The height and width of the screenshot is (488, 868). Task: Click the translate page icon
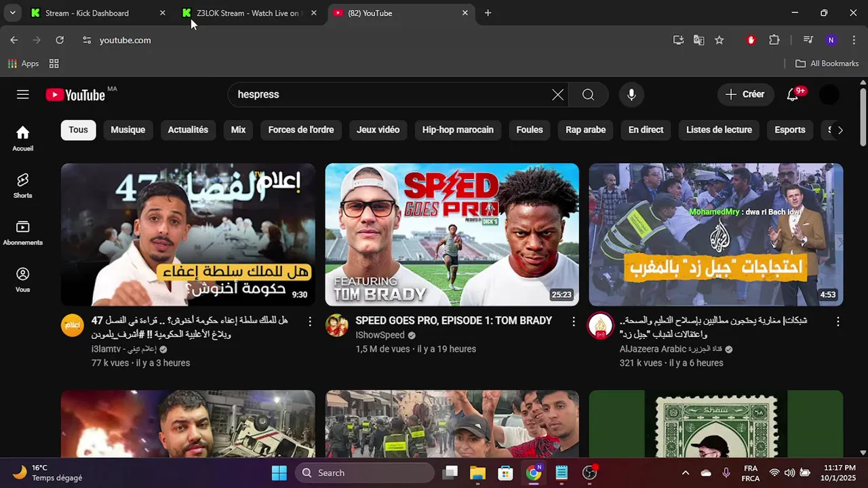coord(698,40)
